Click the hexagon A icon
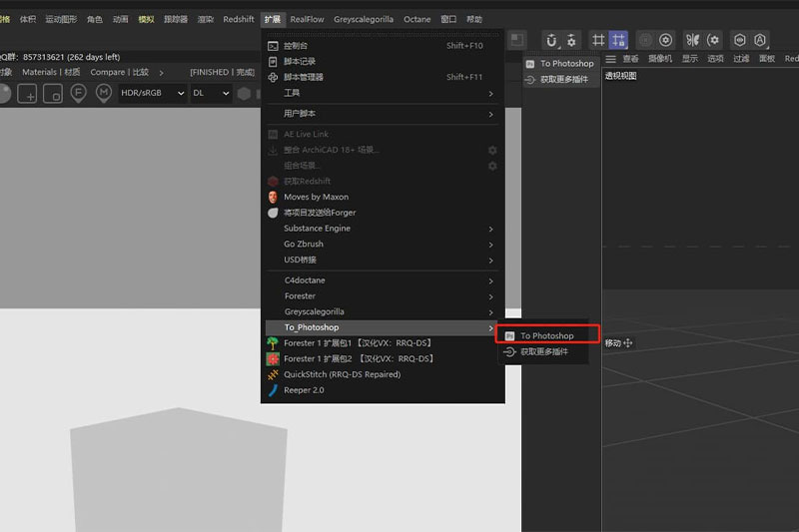 (x=760, y=40)
